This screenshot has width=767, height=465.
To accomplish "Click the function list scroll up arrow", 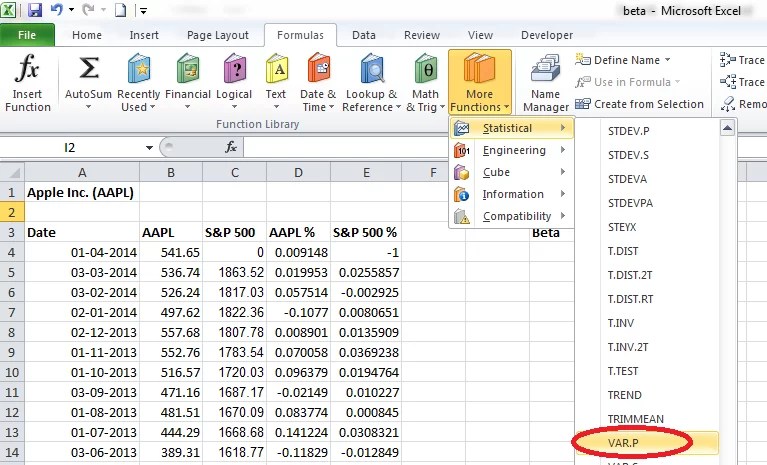I will tap(727, 128).
